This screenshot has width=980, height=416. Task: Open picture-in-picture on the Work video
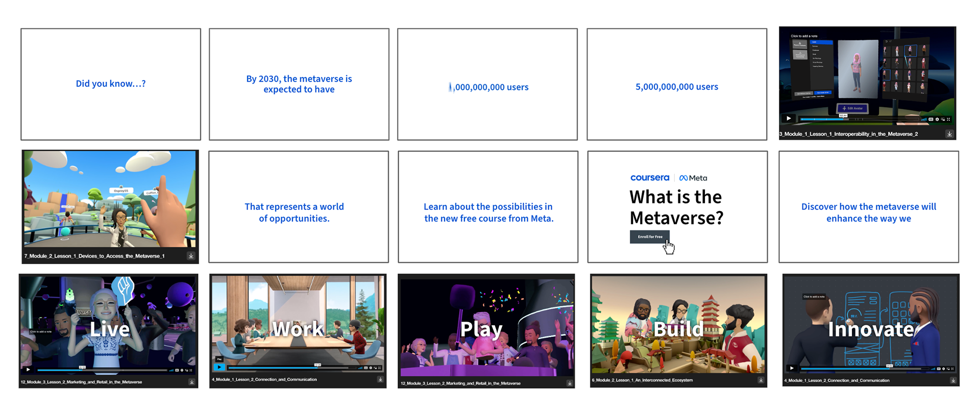coord(375,368)
